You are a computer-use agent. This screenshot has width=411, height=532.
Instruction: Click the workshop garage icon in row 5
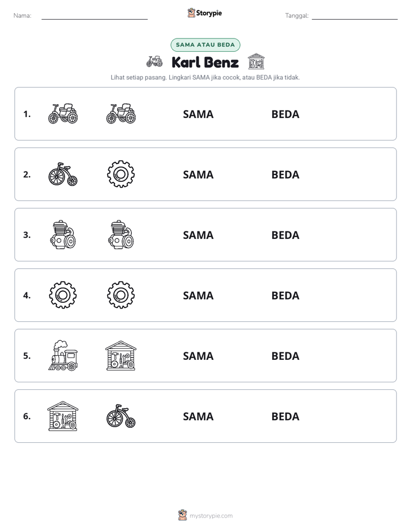121,355
